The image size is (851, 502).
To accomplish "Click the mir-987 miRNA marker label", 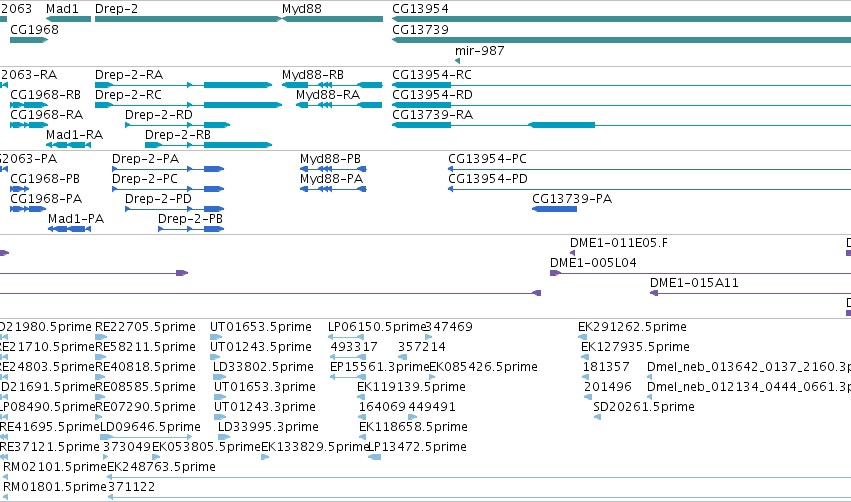I will 479,50.
